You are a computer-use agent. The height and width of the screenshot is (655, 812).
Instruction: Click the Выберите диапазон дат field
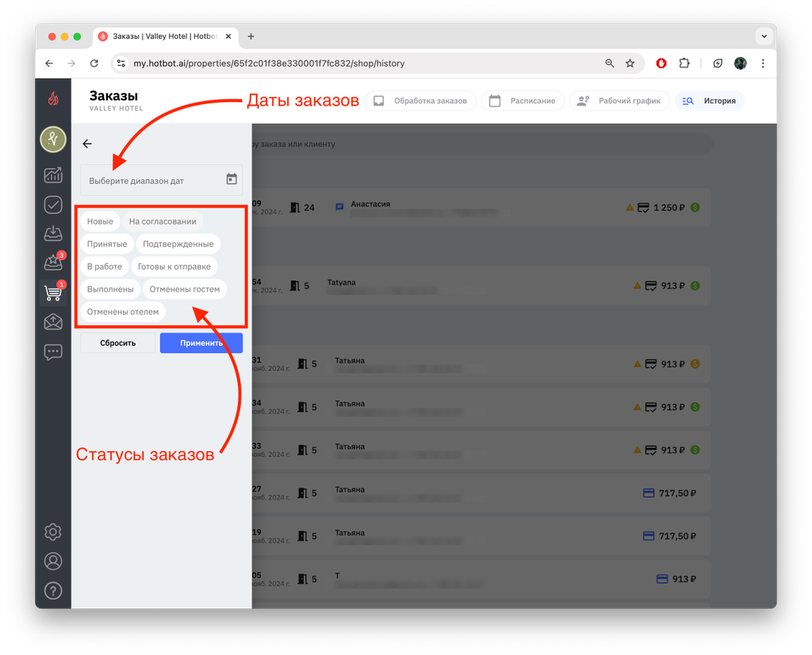(x=161, y=180)
